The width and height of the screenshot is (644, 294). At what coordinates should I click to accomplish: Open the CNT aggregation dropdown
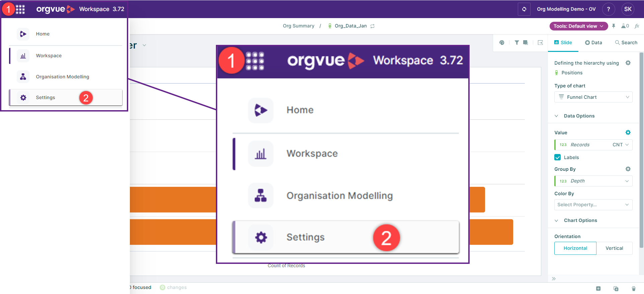tap(621, 145)
